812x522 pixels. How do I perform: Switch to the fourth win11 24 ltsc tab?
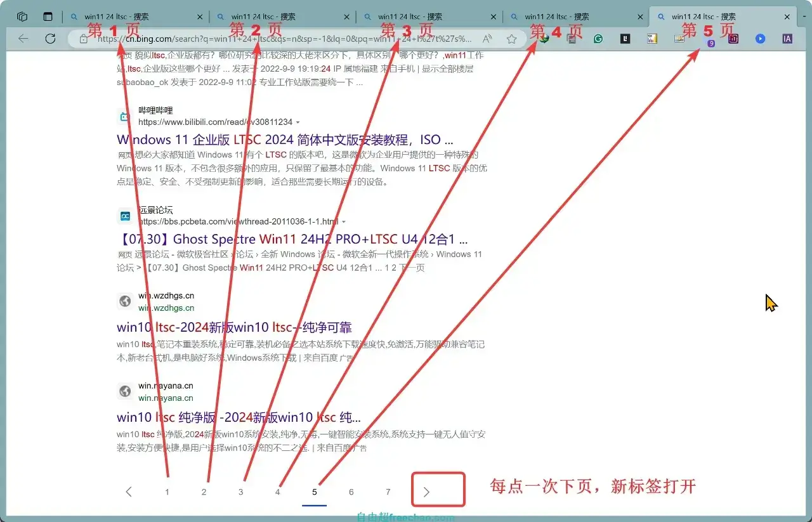tap(576, 17)
